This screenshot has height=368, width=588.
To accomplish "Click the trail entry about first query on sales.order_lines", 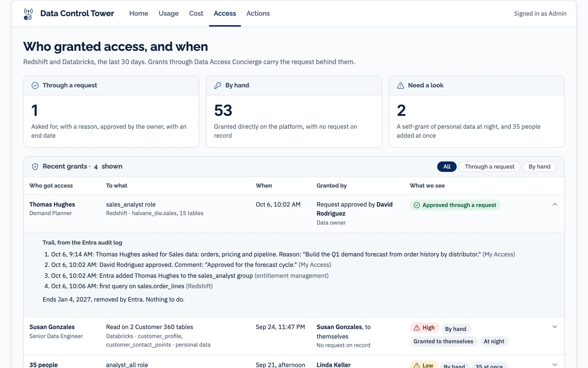I will [129, 286].
